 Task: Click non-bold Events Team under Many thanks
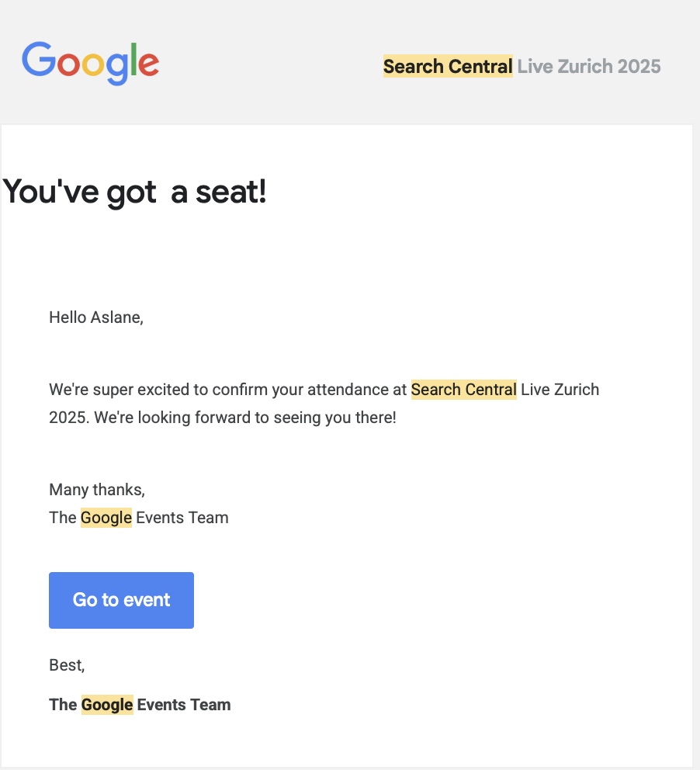182,518
